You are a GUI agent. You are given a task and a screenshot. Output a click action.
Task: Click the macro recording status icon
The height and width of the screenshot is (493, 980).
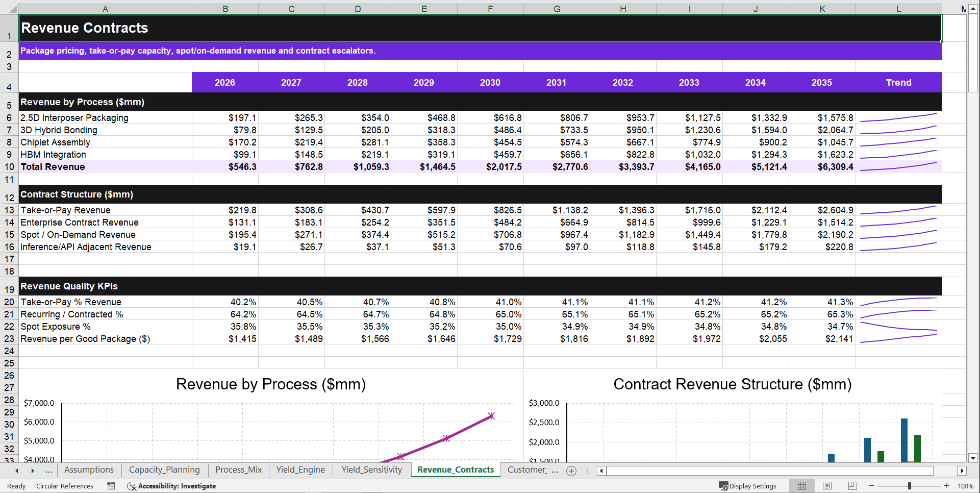click(x=111, y=486)
